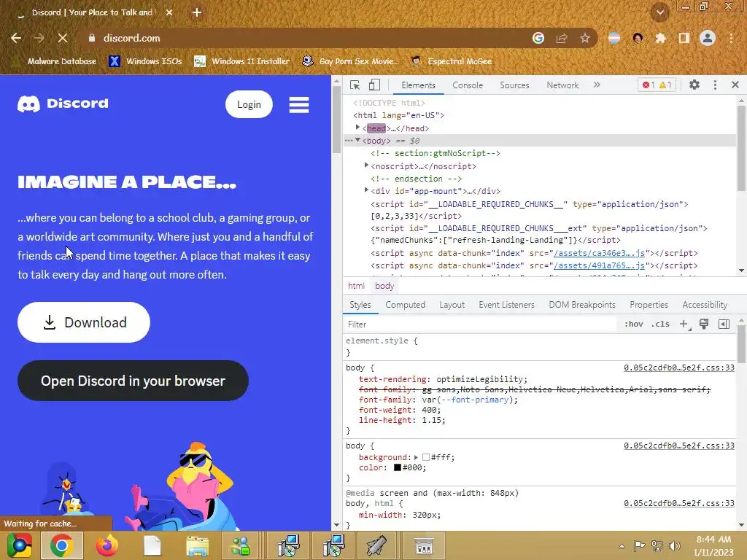Open a new Chrome tab
This screenshot has height=560, width=747.
click(197, 12)
